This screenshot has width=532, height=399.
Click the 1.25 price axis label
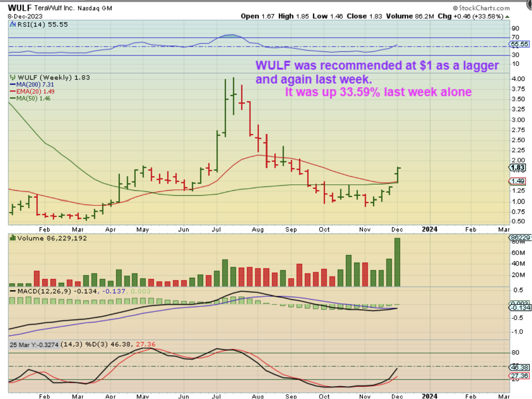(x=518, y=191)
